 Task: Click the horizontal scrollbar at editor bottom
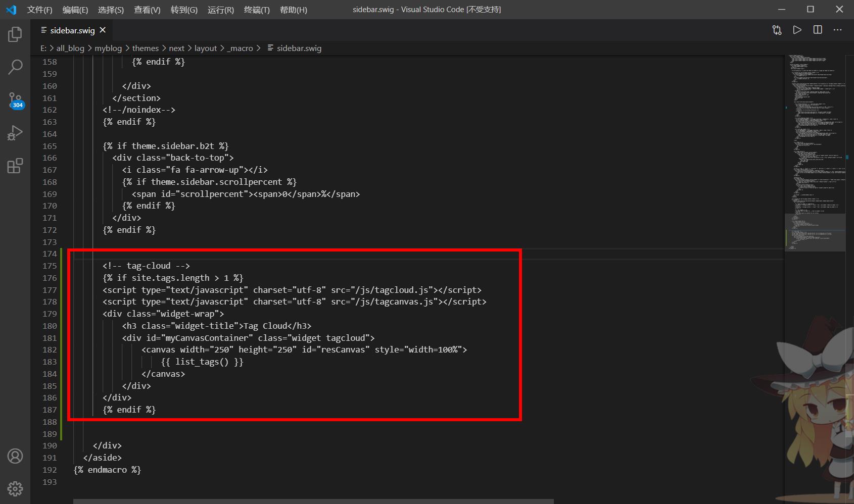(x=313, y=501)
